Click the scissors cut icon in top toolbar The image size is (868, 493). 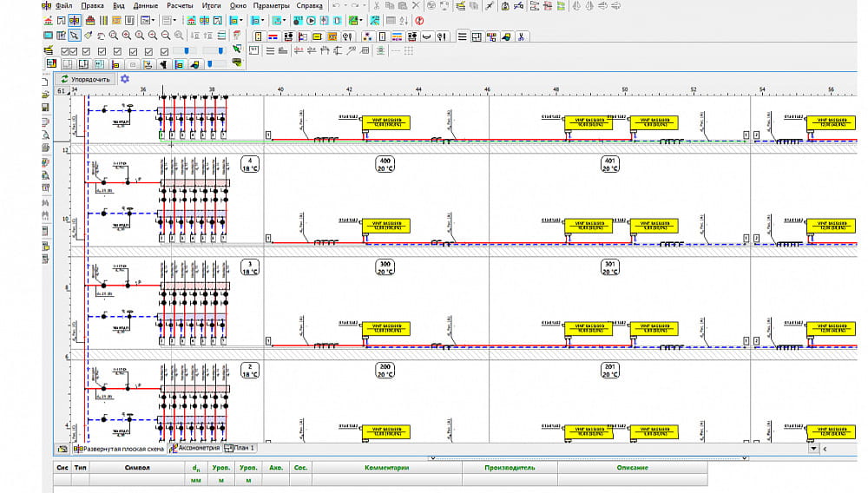tap(376, 5)
